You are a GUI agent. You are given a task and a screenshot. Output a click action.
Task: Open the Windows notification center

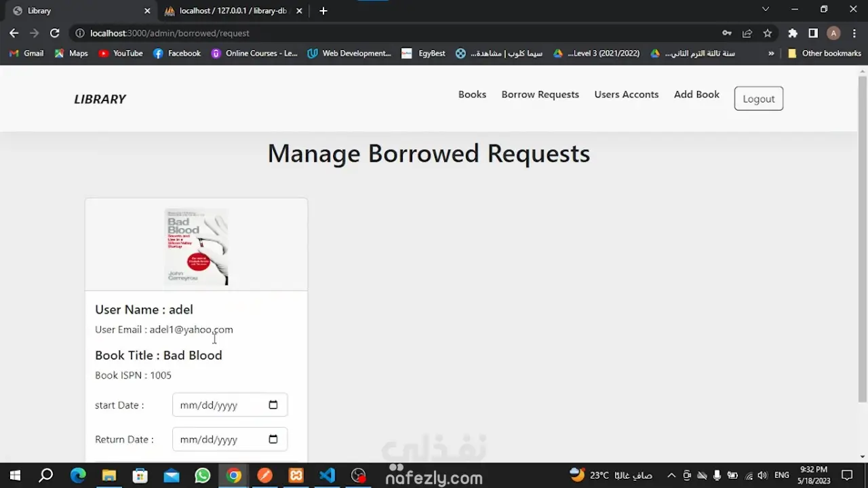(x=847, y=475)
